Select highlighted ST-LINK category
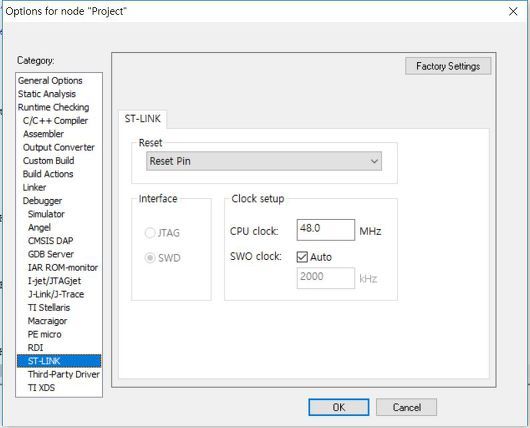Viewport: 530px width, 428px height. point(59,361)
